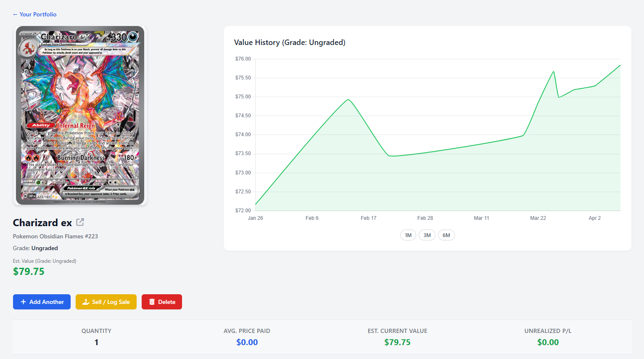Click the Unrealized P/L $0.00 value
Viewport: 644px width, 359px height.
click(x=548, y=342)
